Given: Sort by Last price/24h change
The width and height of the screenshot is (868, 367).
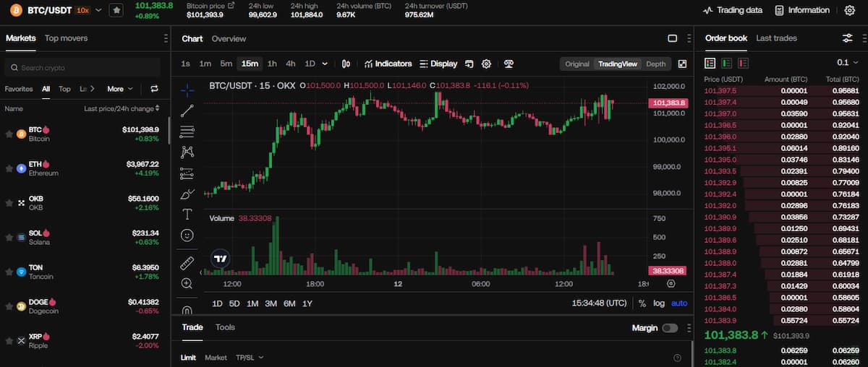Looking at the screenshot, I should pyautogui.click(x=122, y=108).
